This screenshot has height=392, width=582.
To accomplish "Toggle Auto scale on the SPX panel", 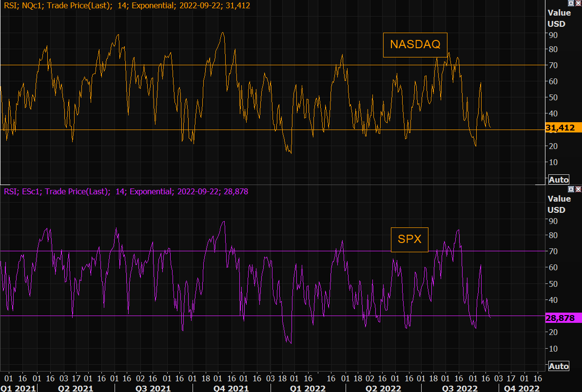I will tap(558, 366).
